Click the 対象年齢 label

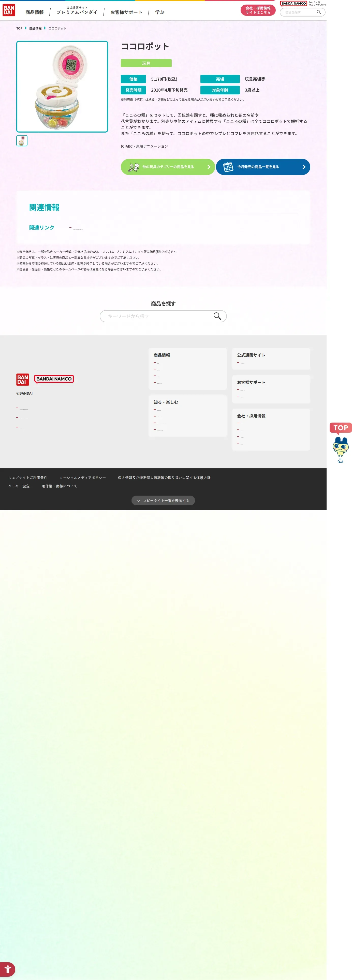point(220,90)
